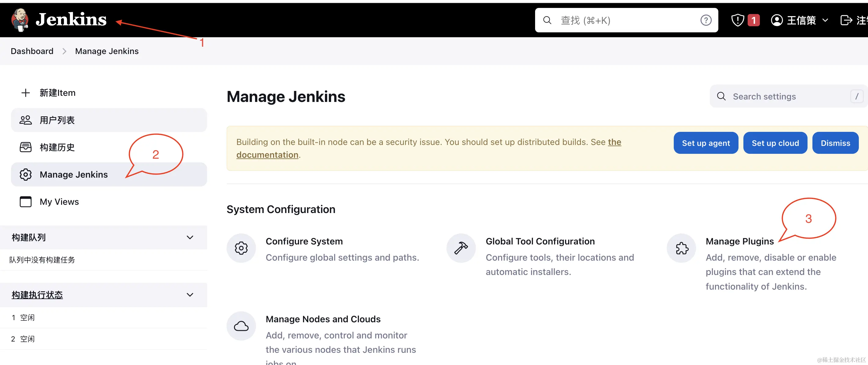868x365 pixels.
Task: Click the Manage Plugins puzzle icon
Action: tap(681, 248)
